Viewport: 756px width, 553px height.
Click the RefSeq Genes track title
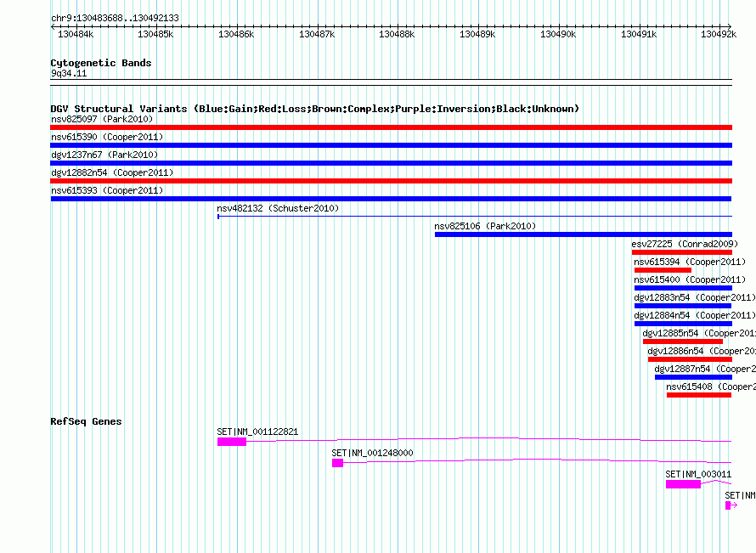coord(86,421)
